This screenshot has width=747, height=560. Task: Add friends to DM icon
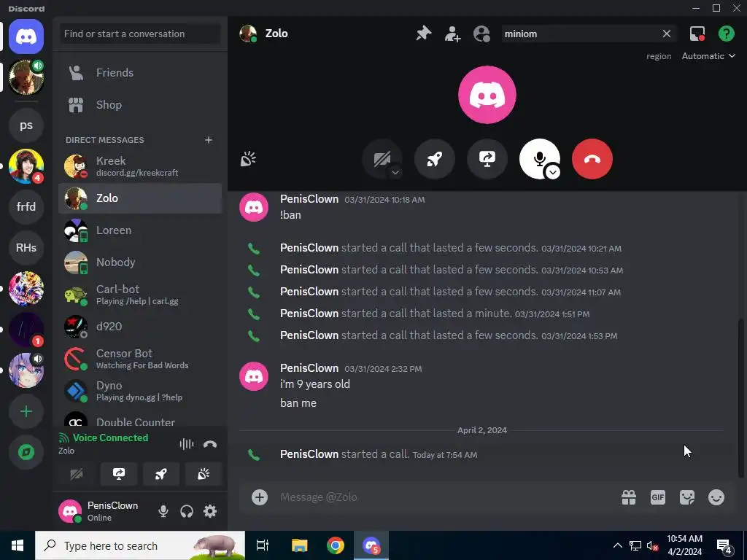452,34
